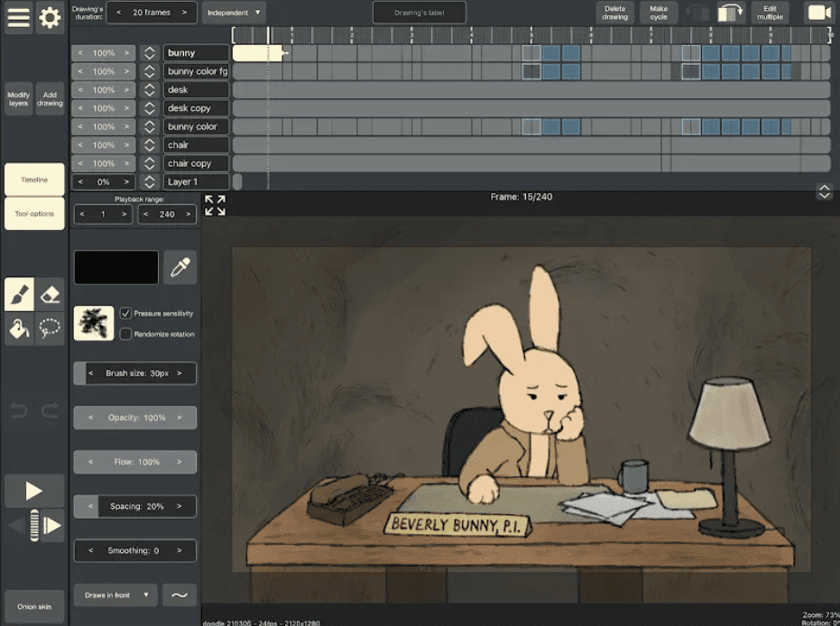Play the animation

coord(34,491)
